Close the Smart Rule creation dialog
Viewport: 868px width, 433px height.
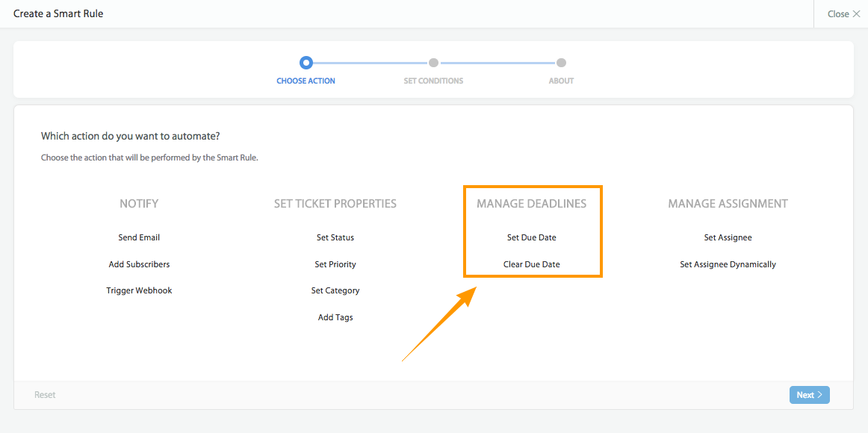point(841,13)
